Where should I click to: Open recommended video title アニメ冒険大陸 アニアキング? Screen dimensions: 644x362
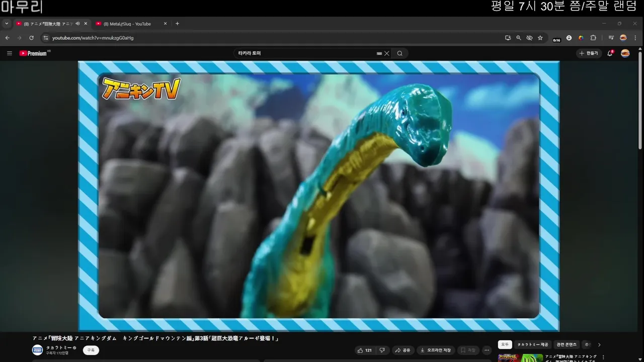tap(571, 357)
